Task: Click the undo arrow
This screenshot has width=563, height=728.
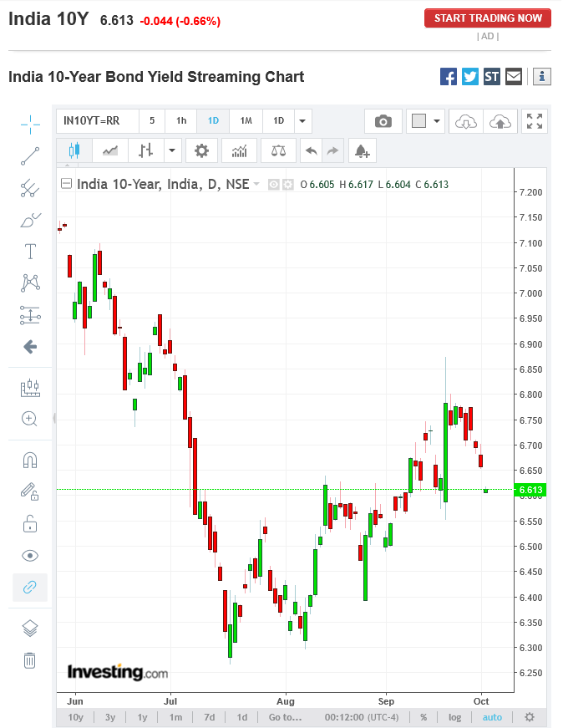Action: click(311, 150)
